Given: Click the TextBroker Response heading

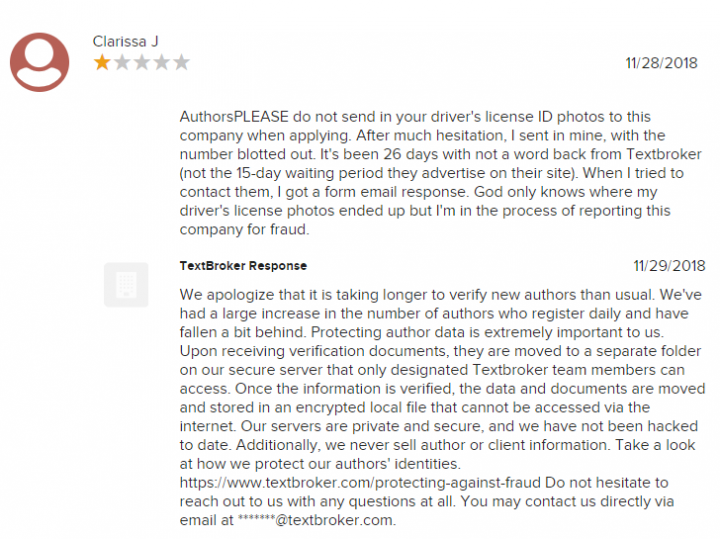Looking at the screenshot, I should pos(243,266).
